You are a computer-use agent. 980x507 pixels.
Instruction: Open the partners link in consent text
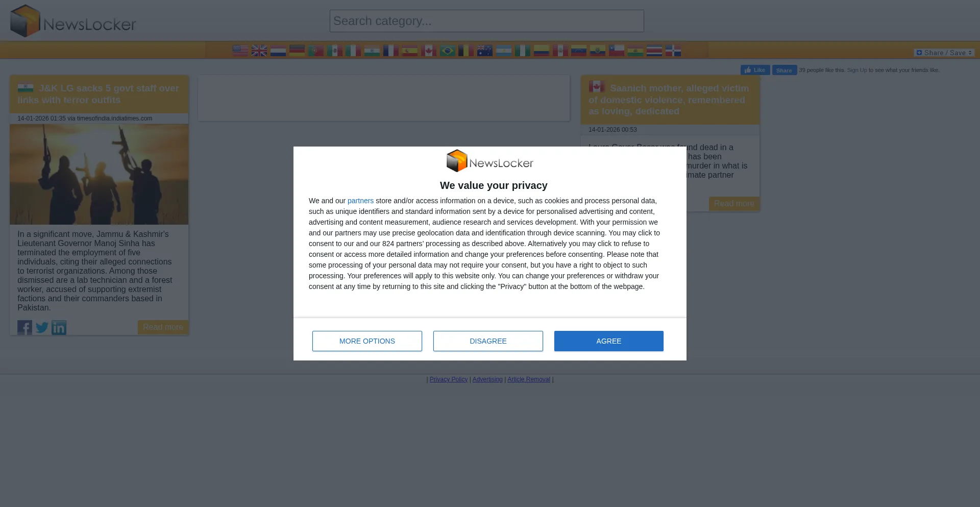[360, 201]
